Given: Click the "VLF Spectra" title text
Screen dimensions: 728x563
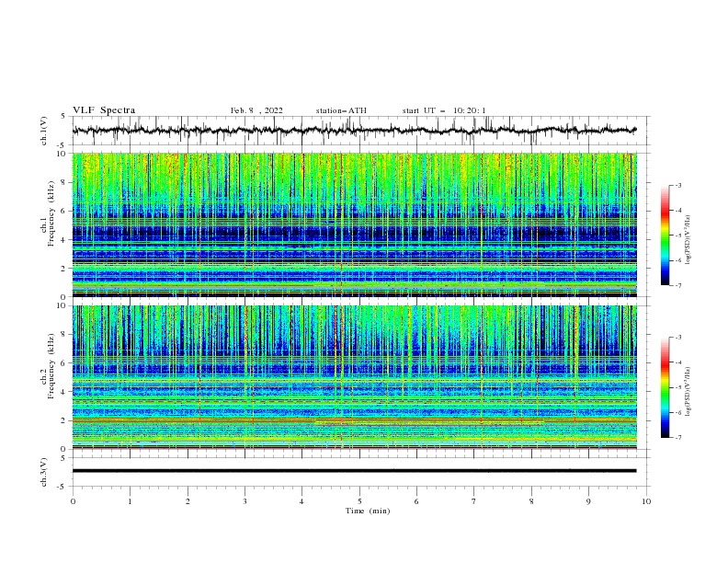Looking at the screenshot, I should [104, 110].
